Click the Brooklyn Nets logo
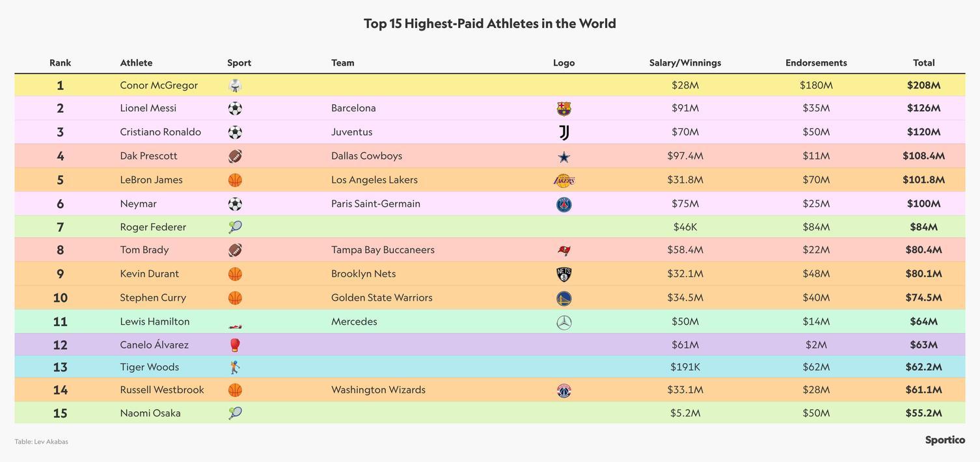980x462 pixels. click(x=564, y=275)
